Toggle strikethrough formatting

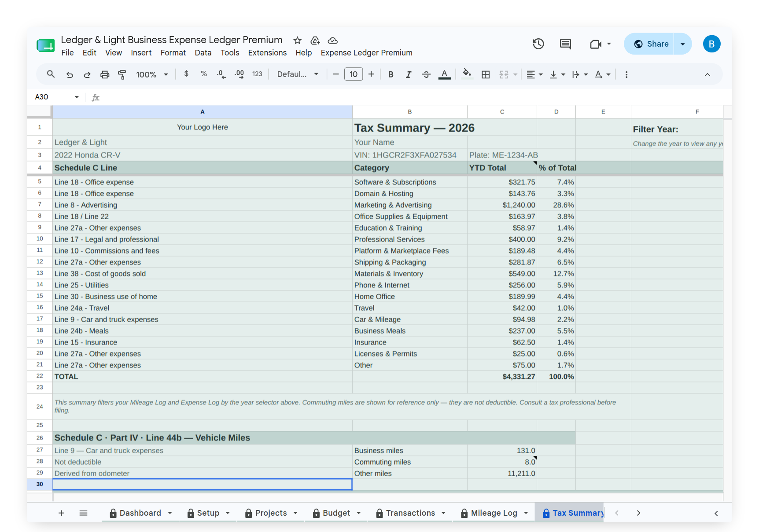click(x=426, y=74)
